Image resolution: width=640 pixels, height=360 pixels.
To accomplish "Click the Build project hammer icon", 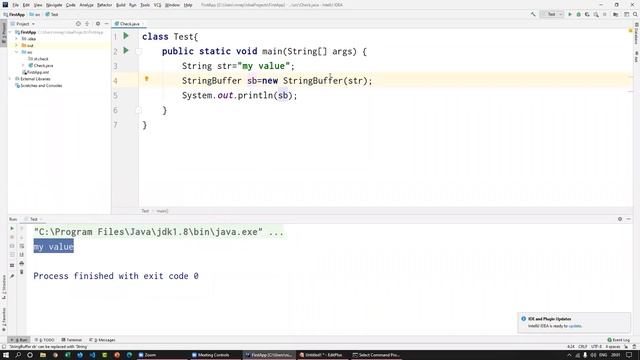I will (x=533, y=14).
